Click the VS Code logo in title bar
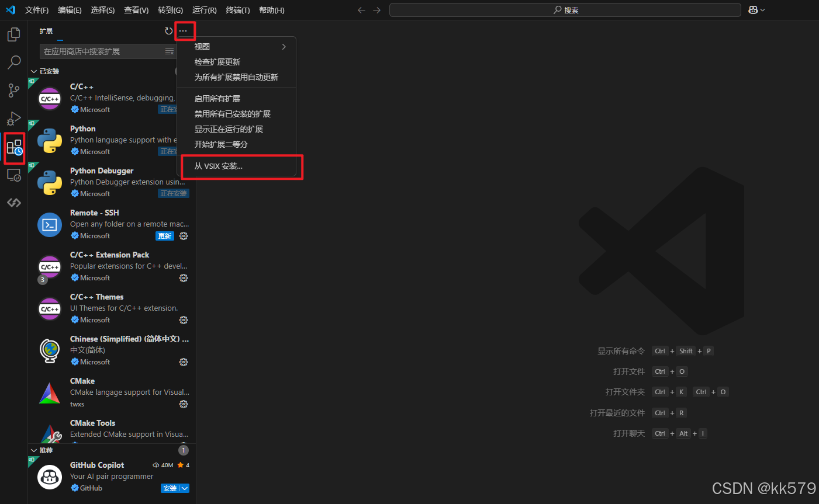This screenshot has height=504, width=819. coord(10,10)
